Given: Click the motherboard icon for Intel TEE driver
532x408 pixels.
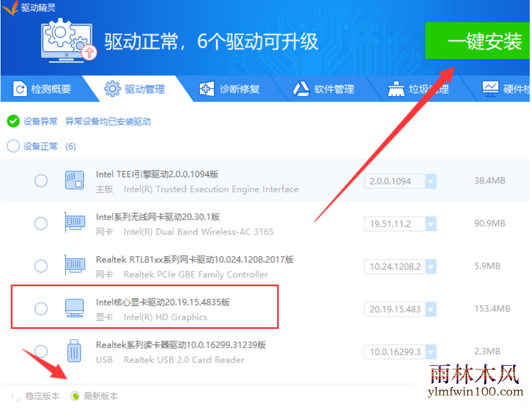Looking at the screenshot, I should coord(75,180).
